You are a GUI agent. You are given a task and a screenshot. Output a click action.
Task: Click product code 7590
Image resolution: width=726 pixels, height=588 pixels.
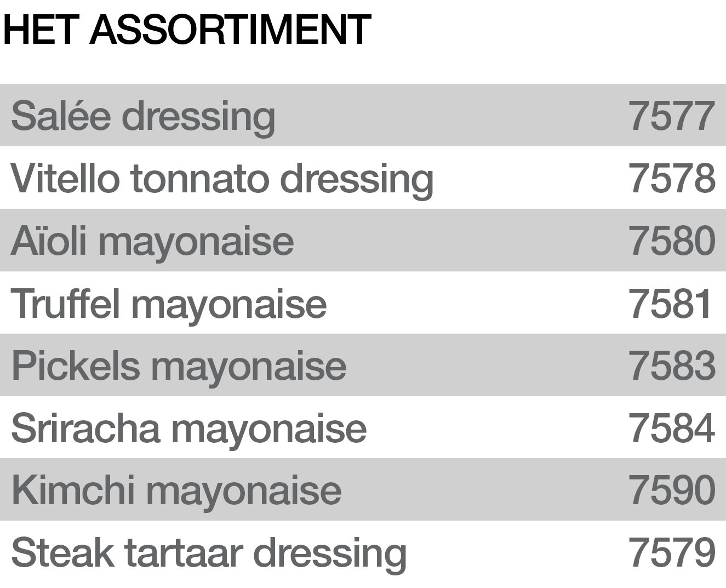pyautogui.click(x=671, y=490)
